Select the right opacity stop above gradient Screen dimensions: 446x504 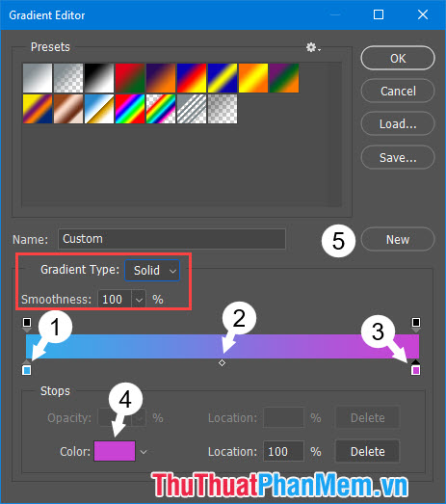416,325
